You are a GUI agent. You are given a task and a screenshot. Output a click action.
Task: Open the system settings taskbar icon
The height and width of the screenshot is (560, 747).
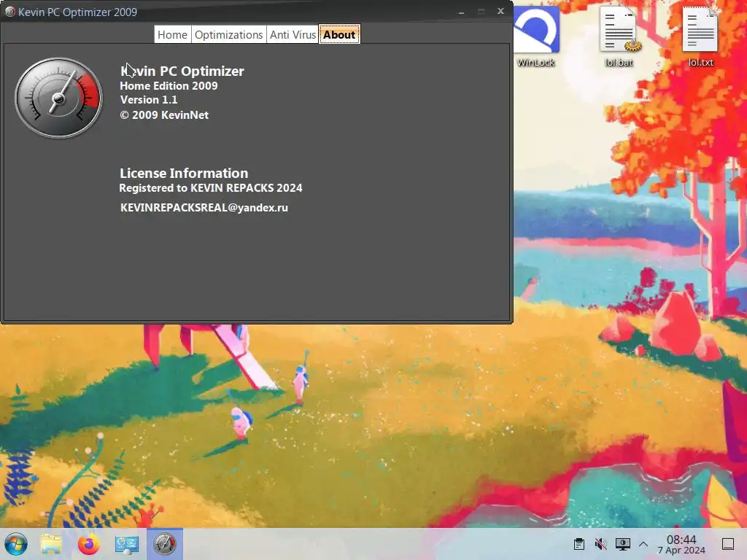(127, 544)
